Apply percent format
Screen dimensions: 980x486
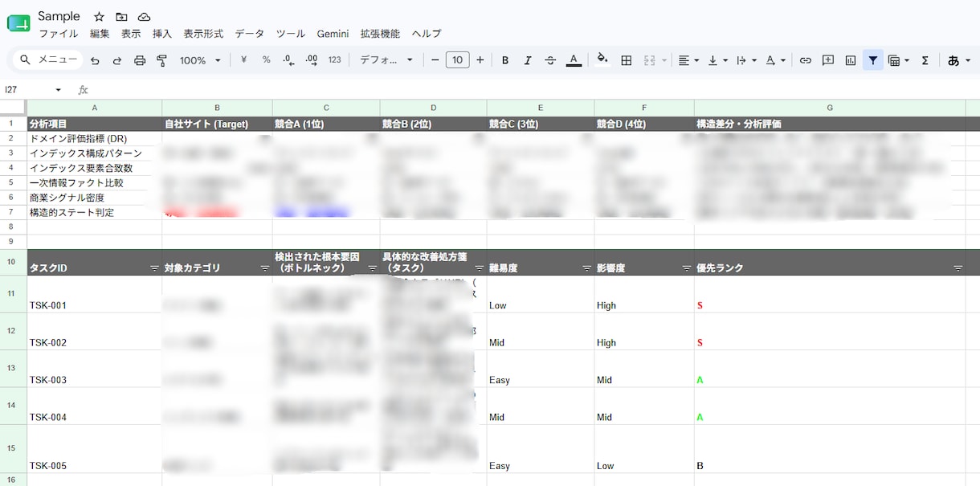click(x=266, y=60)
